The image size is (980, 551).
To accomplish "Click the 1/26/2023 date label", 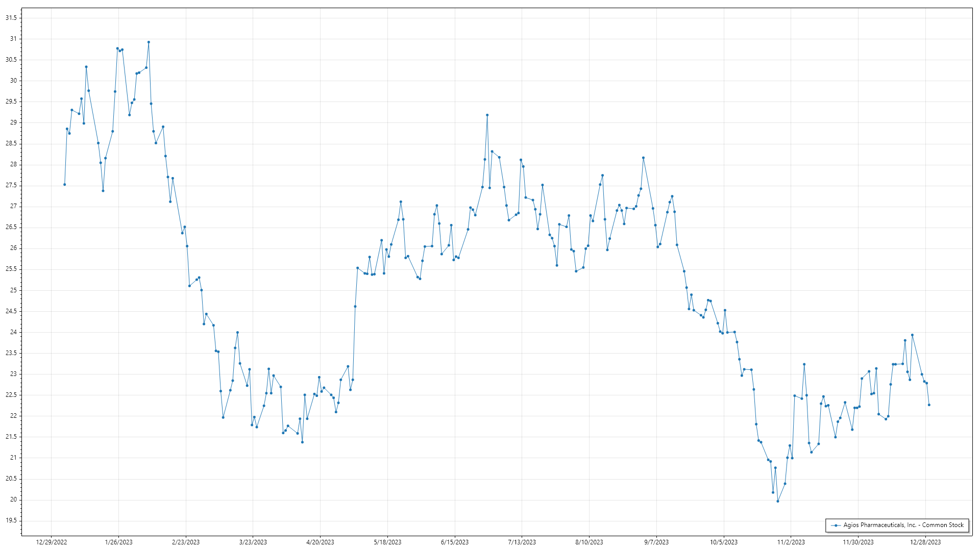I will click(118, 542).
